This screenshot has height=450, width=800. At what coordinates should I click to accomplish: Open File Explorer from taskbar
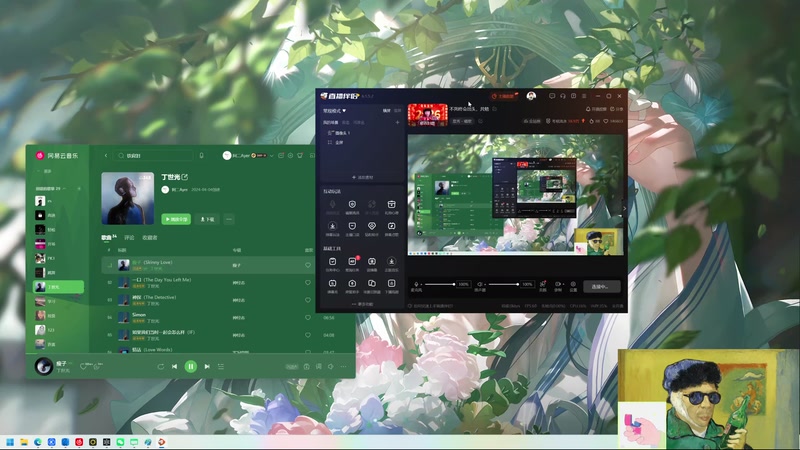tap(24, 442)
